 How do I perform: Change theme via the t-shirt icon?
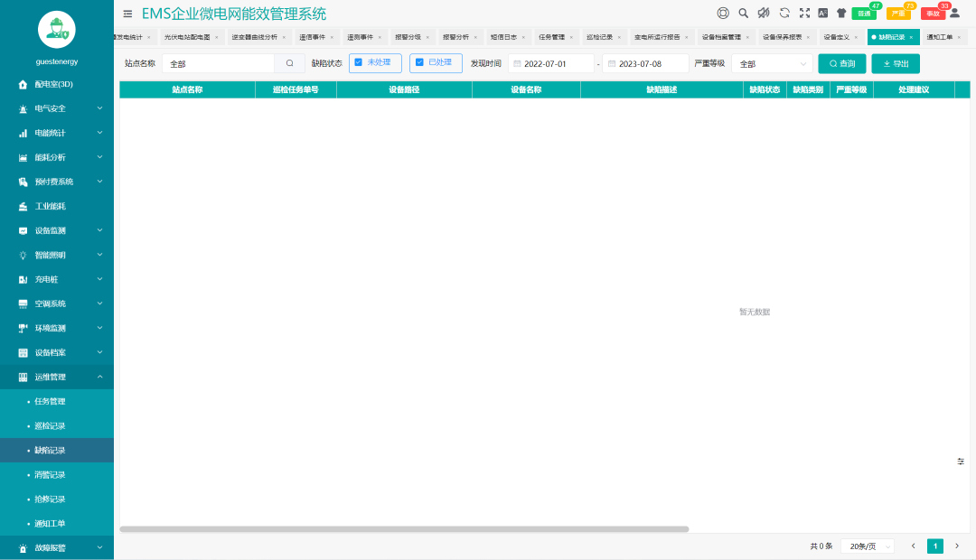click(x=842, y=13)
